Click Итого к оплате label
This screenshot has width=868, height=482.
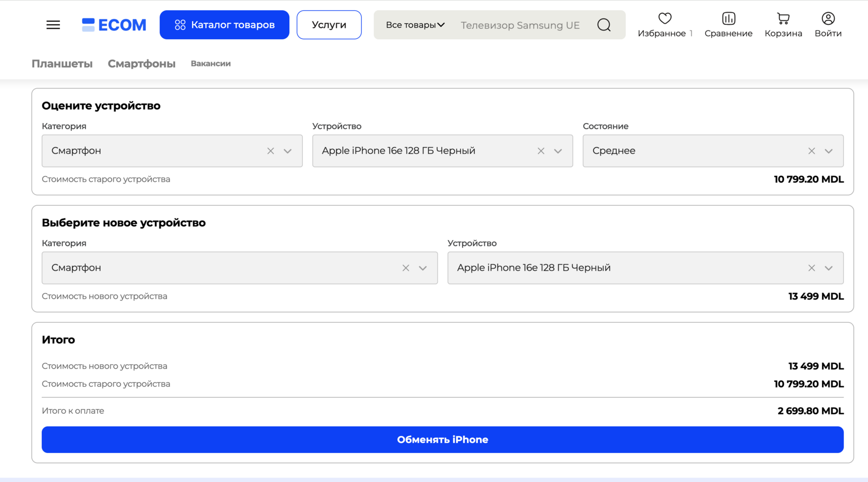(x=73, y=411)
